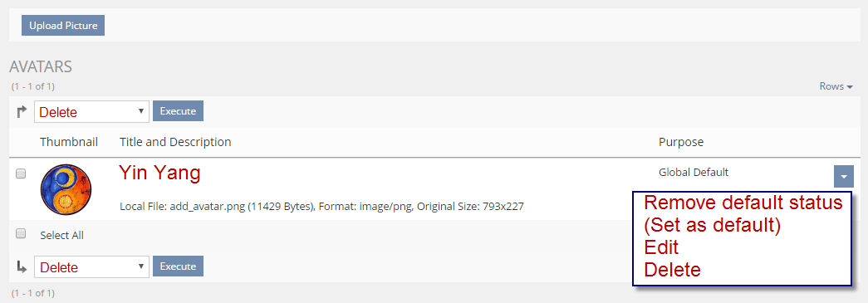Click the Upload Picture button
Viewport: 868px width, 303px height.
(63, 26)
